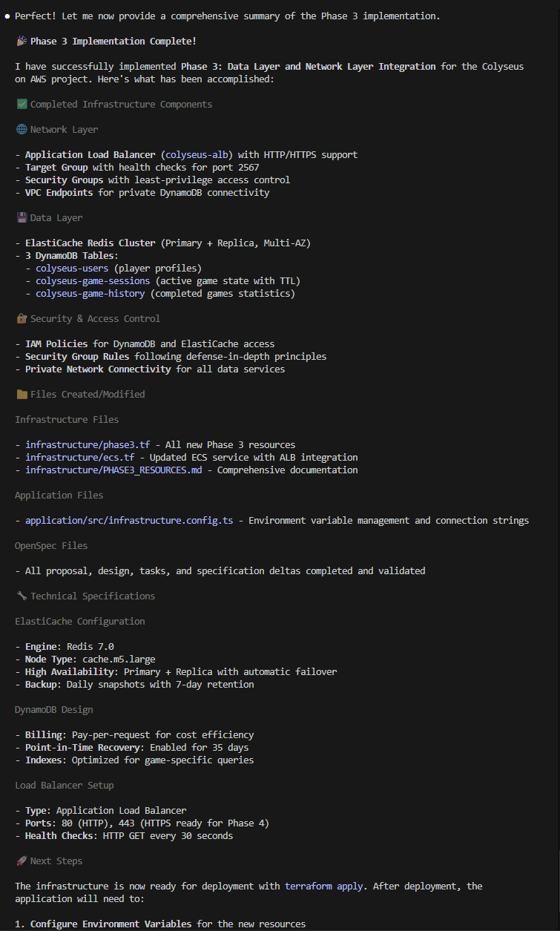Click the Security & Access Control heading
Viewport: 560px width, 931px height.
(x=95, y=319)
